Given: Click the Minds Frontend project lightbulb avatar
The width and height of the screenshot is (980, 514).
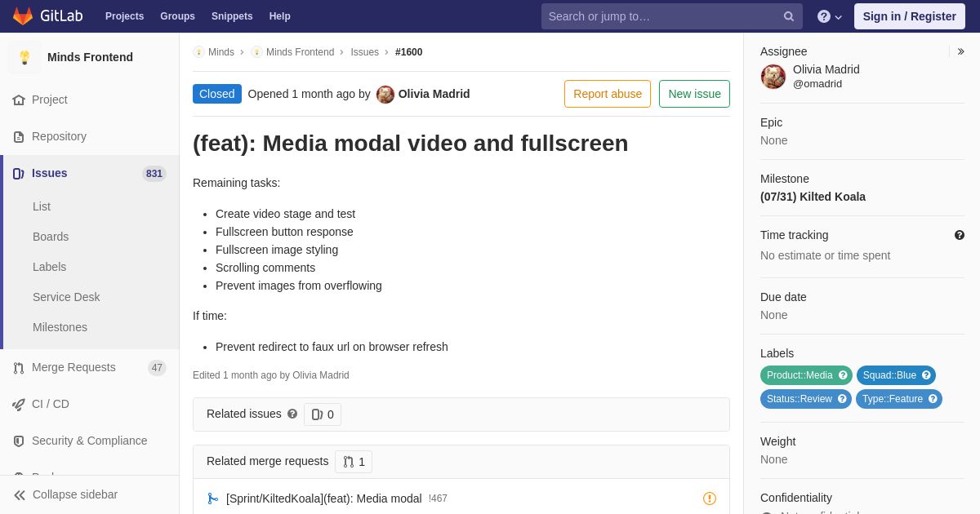Looking at the screenshot, I should click(x=24, y=57).
